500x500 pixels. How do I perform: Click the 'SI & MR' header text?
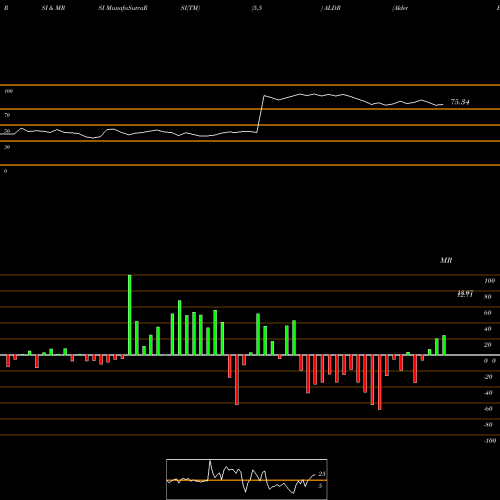[53, 8]
